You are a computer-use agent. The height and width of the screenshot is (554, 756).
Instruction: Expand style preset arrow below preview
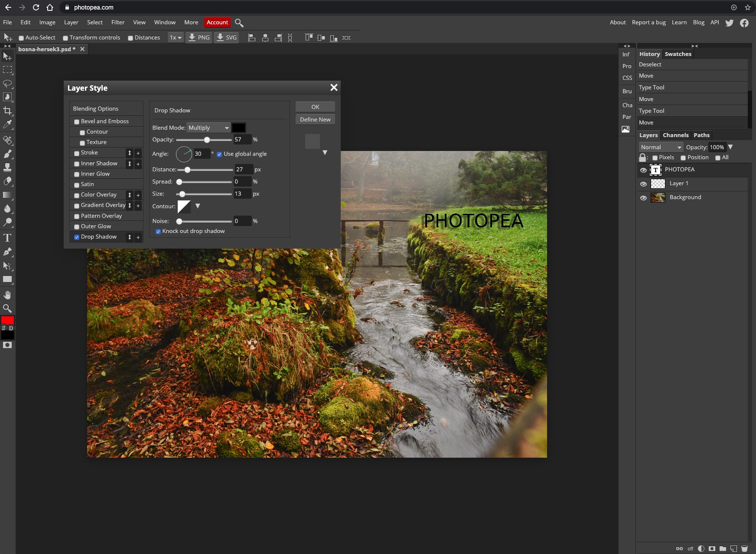pyautogui.click(x=325, y=153)
